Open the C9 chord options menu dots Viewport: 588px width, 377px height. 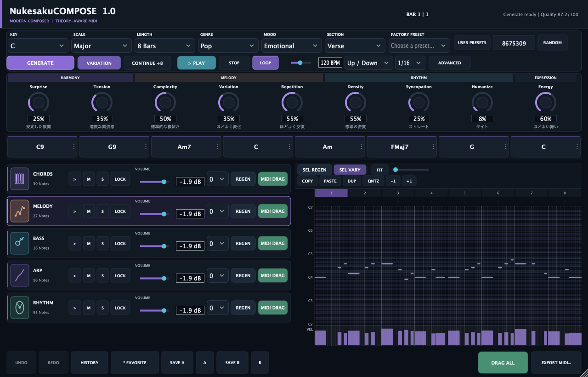pos(74,147)
